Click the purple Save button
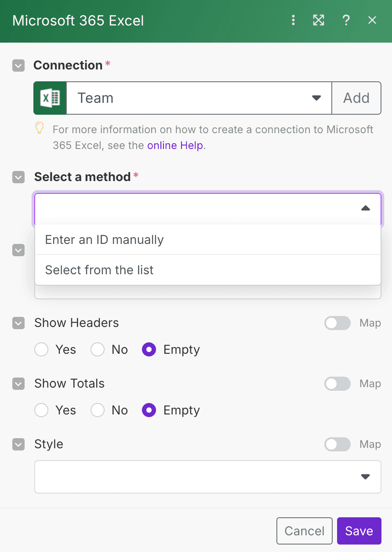The image size is (392, 552). click(359, 531)
